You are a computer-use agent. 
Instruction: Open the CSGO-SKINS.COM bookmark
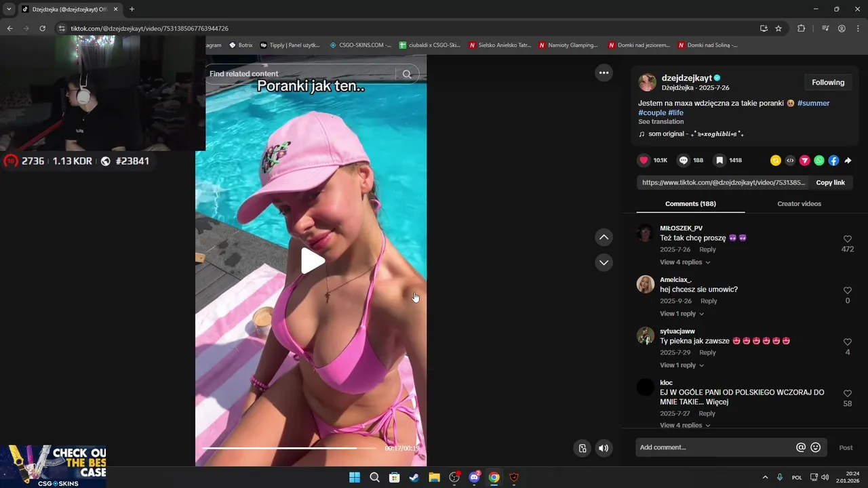[360, 45]
